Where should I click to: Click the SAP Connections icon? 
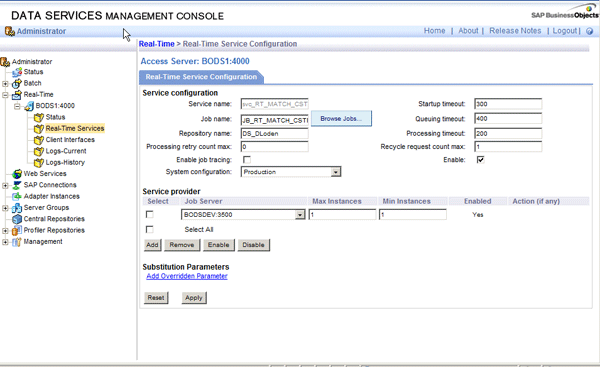click(x=17, y=185)
